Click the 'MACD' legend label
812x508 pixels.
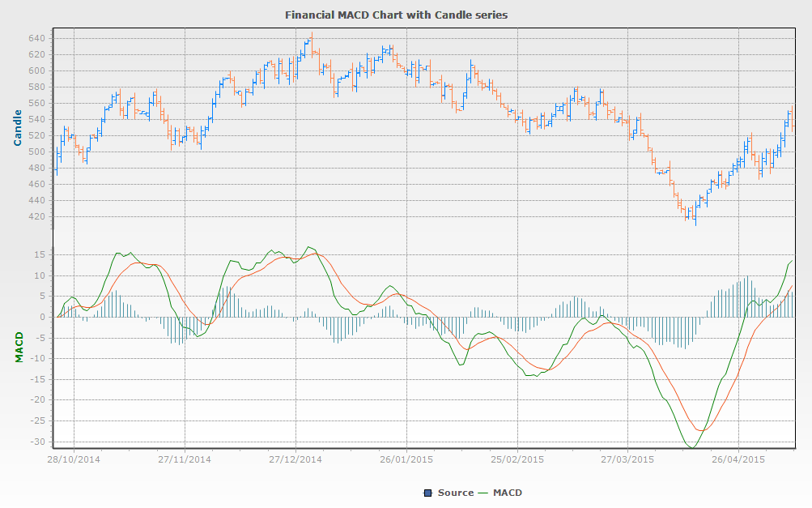tap(508, 493)
